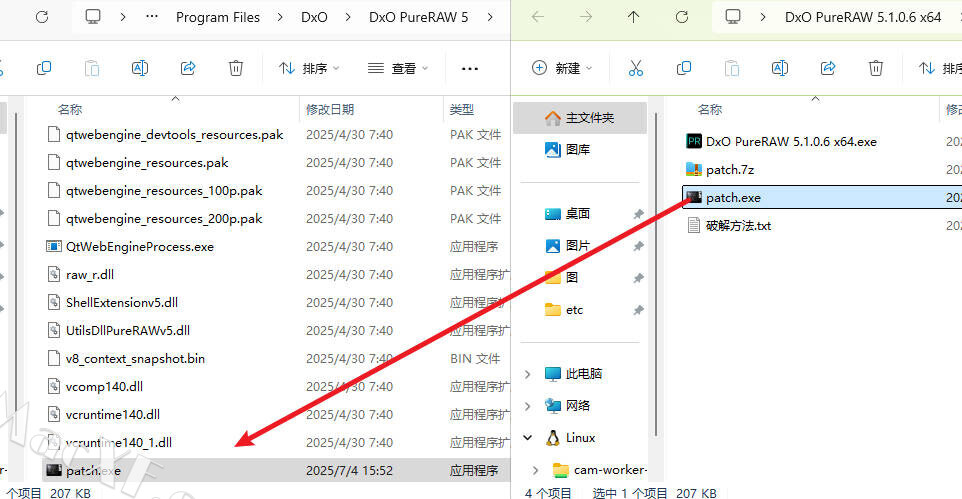962x499 pixels.
Task: Click Delete trash icon in right window toolbar
Action: click(x=875, y=68)
